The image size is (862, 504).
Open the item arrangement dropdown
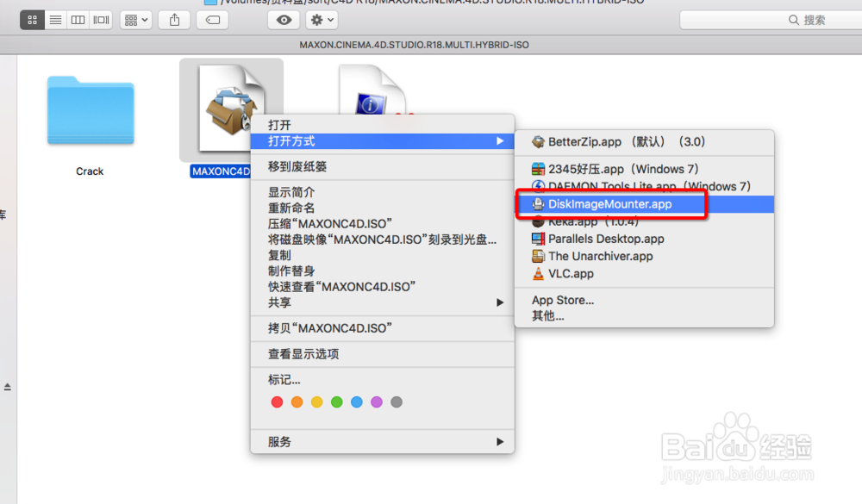pyautogui.click(x=136, y=21)
